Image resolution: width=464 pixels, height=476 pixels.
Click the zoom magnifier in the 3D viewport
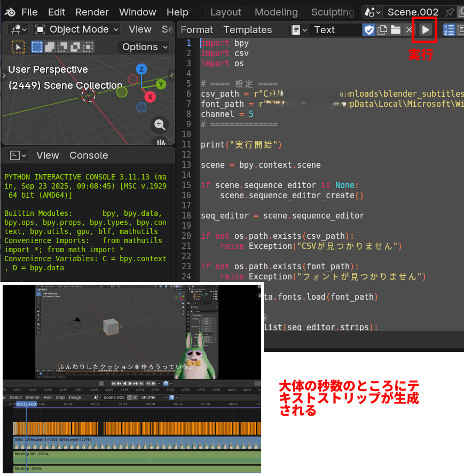pyautogui.click(x=159, y=125)
